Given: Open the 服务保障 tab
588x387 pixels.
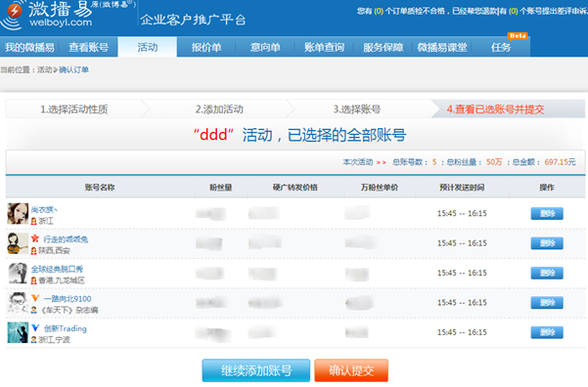Looking at the screenshot, I should (383, 47).
